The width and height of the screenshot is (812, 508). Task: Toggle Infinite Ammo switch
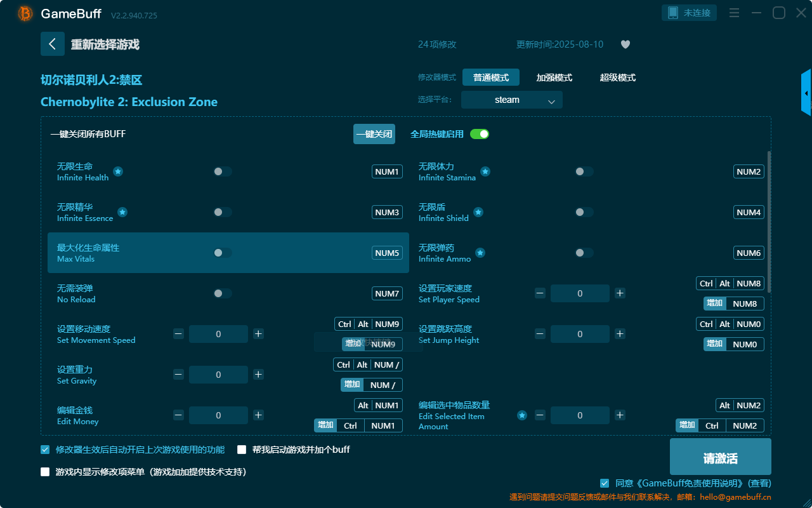(x=584, y=253)
